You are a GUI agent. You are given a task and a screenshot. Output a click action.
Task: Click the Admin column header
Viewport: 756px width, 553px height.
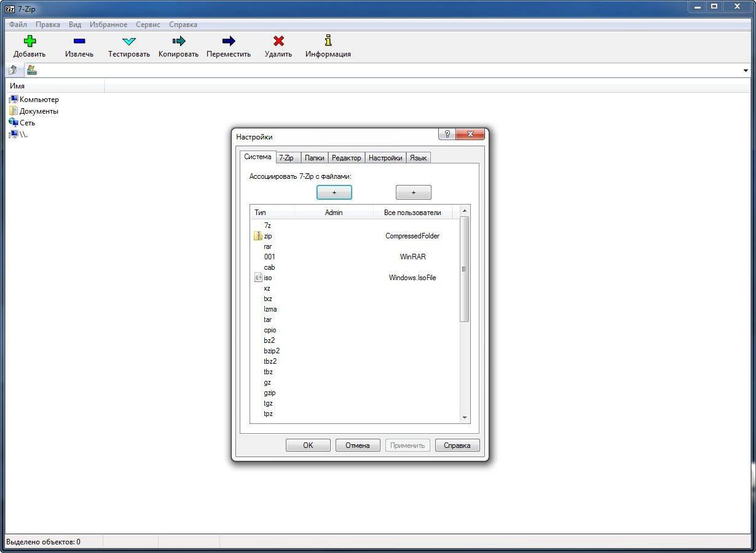pos(334,213)
